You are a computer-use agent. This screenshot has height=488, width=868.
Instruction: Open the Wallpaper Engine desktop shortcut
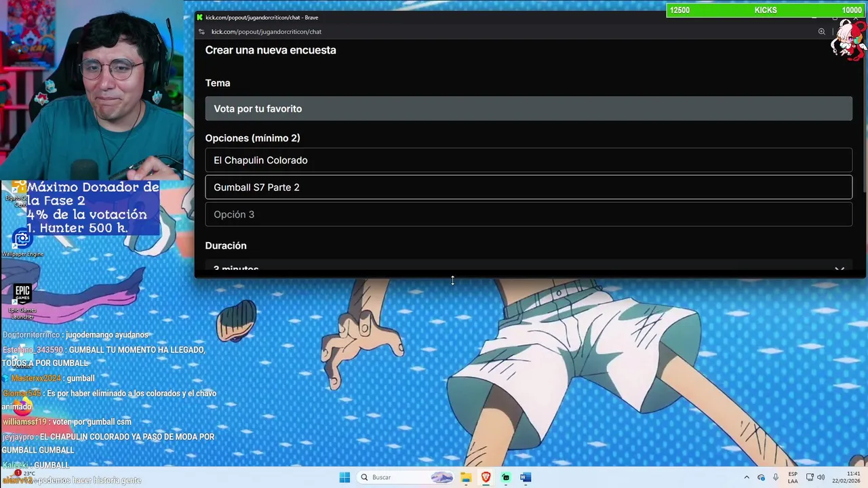(x=22, y=243)
